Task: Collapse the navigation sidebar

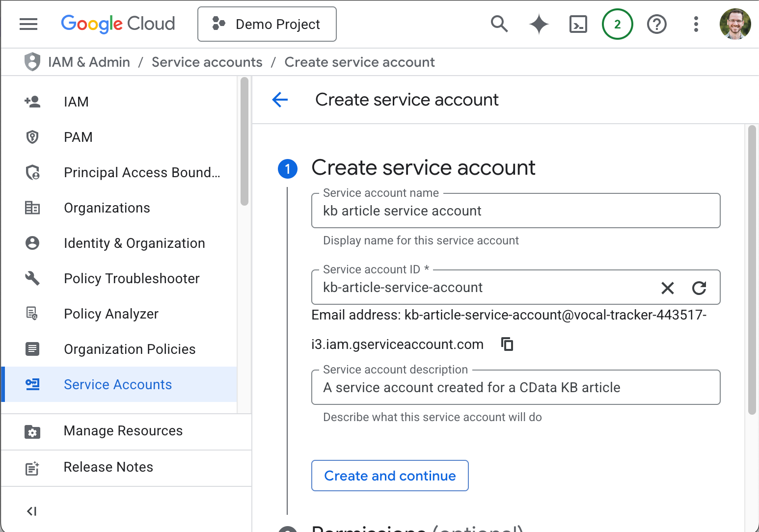Action: click(31, 511)
